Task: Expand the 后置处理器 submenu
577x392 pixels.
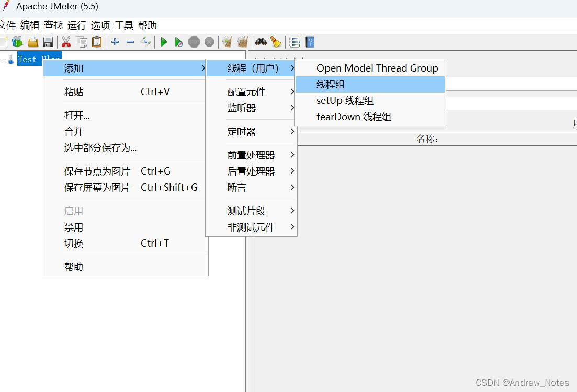Action: 251,171
